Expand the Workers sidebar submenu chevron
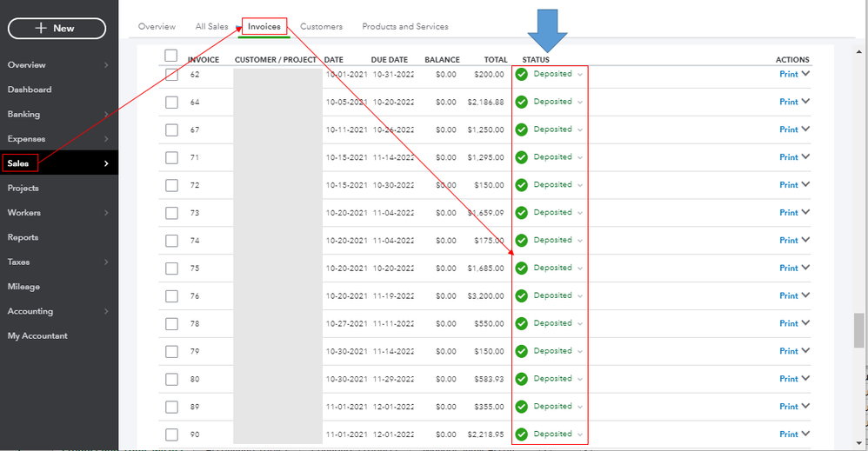 (x=106, y=213)
